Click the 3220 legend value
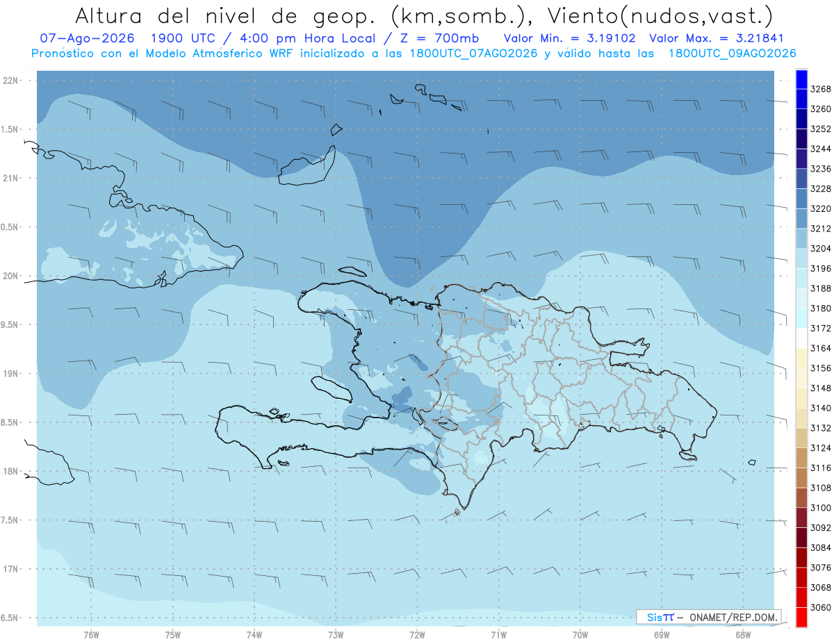The image size is (834, 644). pos(821,208)
